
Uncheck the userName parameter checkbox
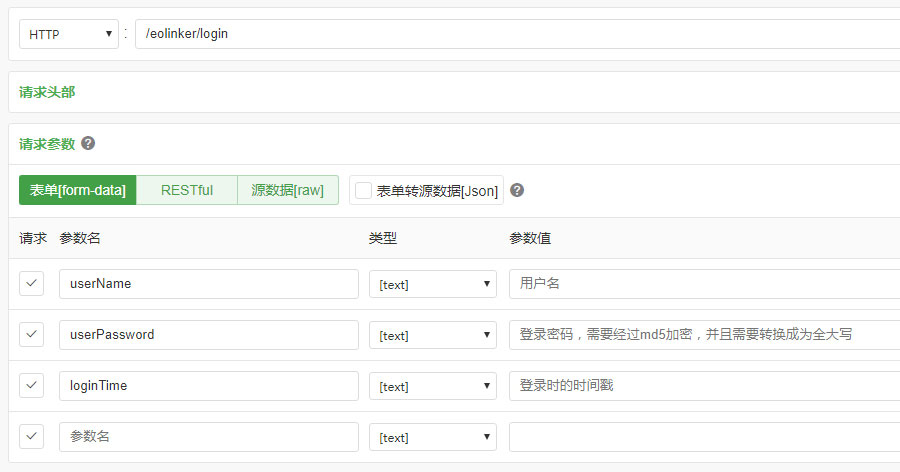point(32,284)
